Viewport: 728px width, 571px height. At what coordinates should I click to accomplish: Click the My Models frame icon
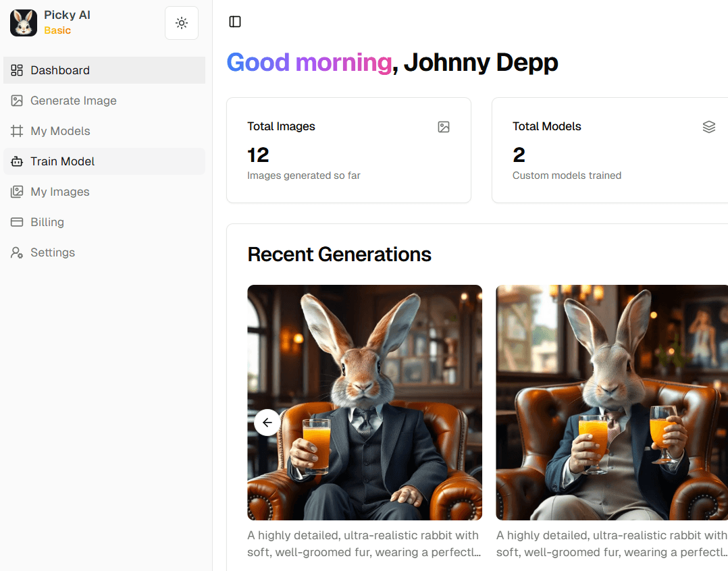(x=17, y=131)
